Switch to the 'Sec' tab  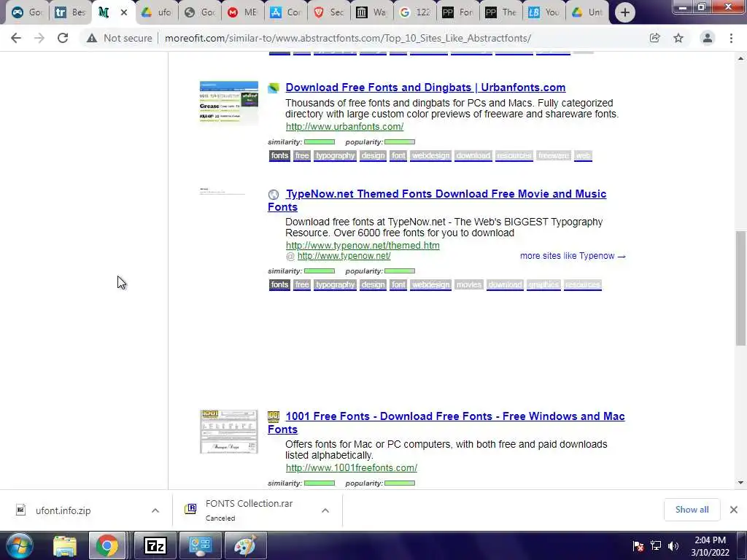(329, 12)
